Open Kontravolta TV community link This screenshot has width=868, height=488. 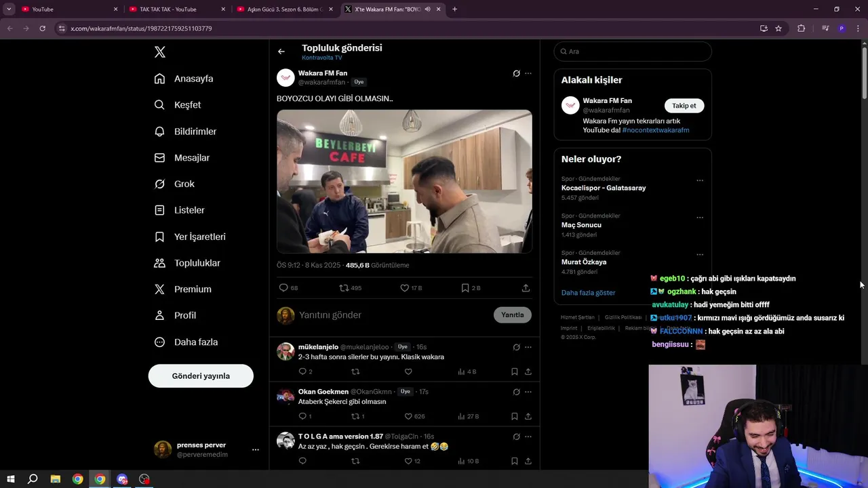322,58
